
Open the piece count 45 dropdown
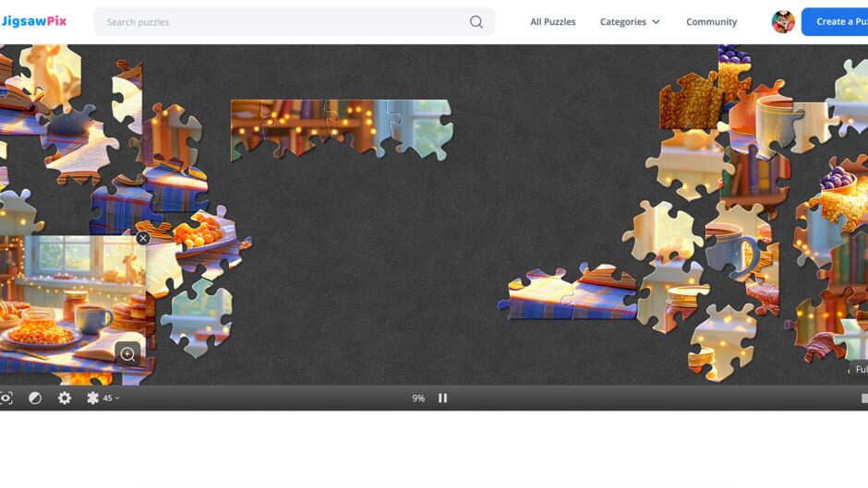103,398
